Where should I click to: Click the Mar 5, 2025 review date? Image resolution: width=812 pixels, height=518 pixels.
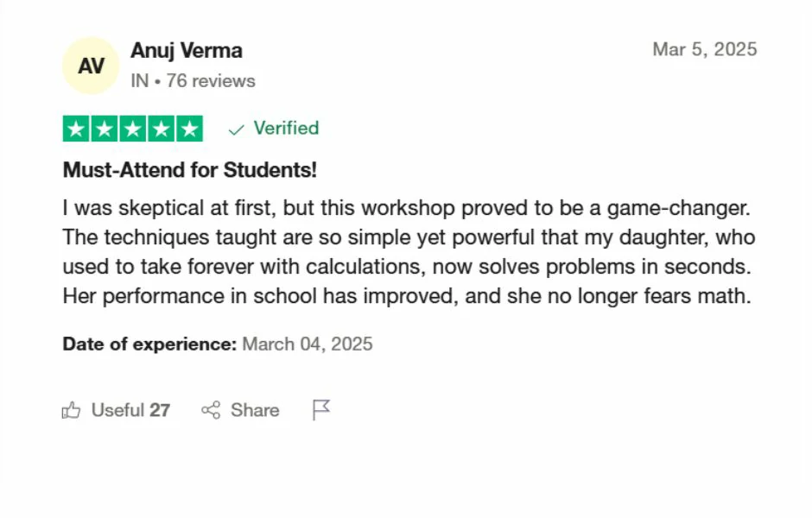tap(704, 49)
